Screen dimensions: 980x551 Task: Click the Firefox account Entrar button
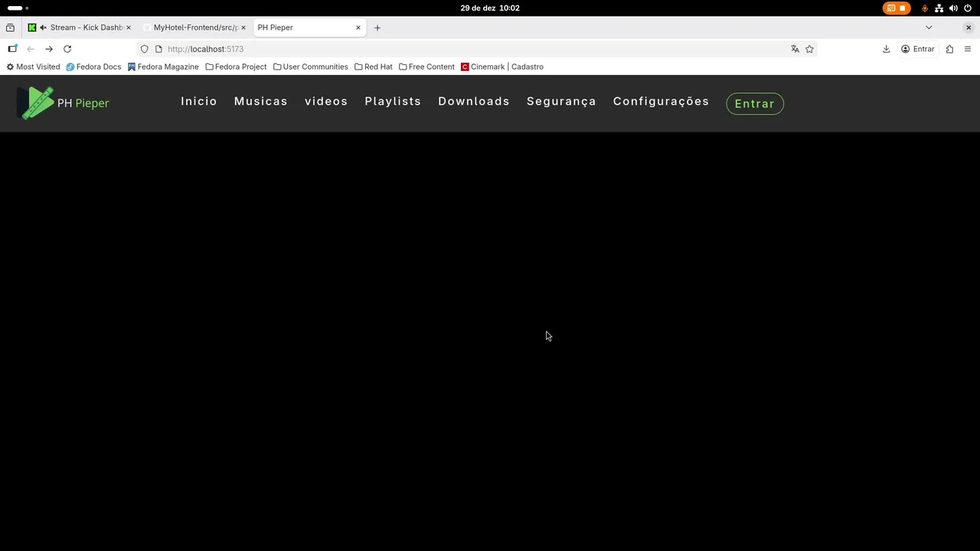coord(917,49)
